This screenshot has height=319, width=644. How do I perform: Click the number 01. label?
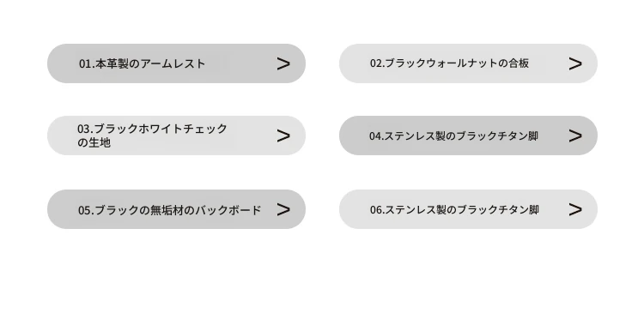[x=87, y=64]
